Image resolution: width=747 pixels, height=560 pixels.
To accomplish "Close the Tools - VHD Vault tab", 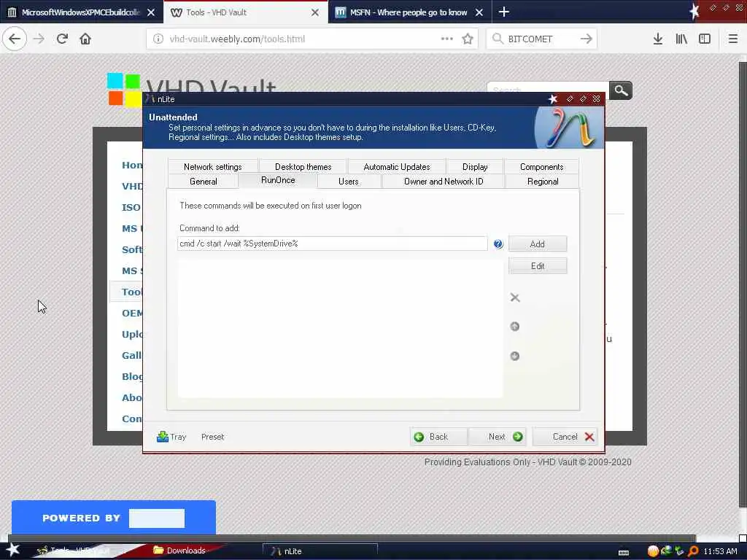I will 315,13.
